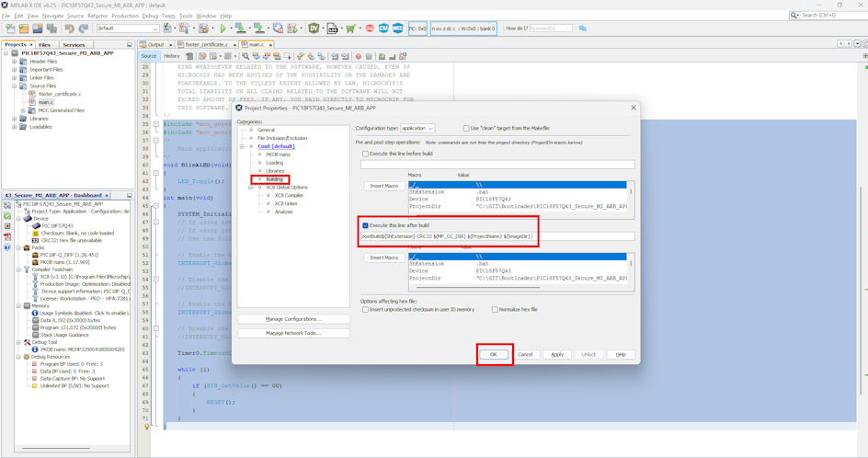Image resolution: width=868 pixels, height=458 pixels.
Task: Select XC8 Linker in Categories tree
Action: 286,203
